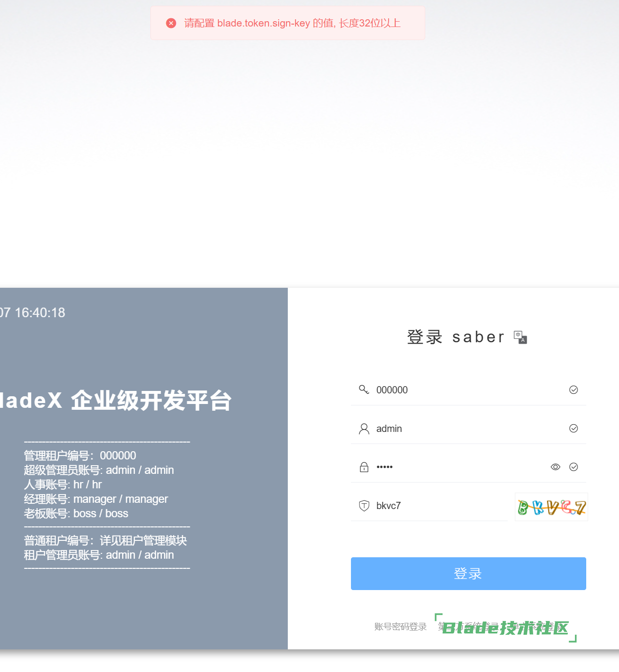Click the 登录 saber heading
The height and width of the screenshot is (672, 619).
[x=456, y=337]
